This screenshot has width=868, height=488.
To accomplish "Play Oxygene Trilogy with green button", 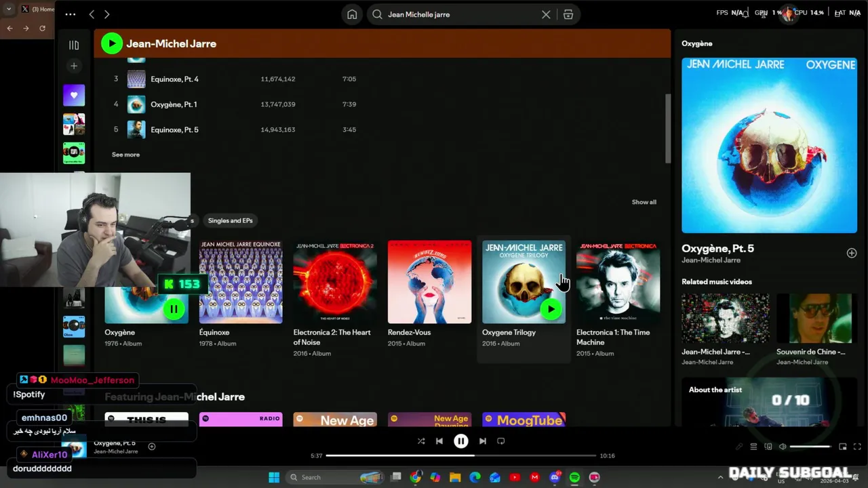I will (x=551, y=309).
